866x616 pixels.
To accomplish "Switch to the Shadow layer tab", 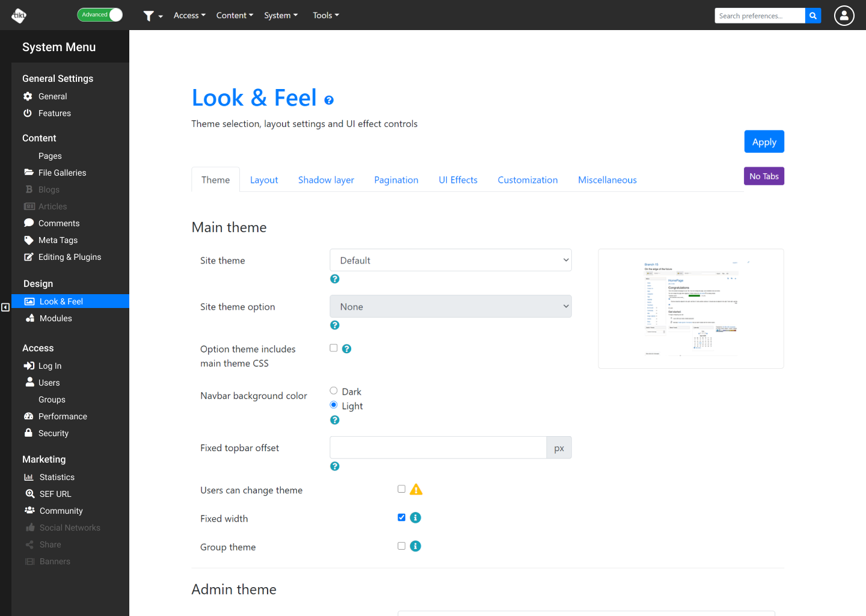I will click(326, 180).
